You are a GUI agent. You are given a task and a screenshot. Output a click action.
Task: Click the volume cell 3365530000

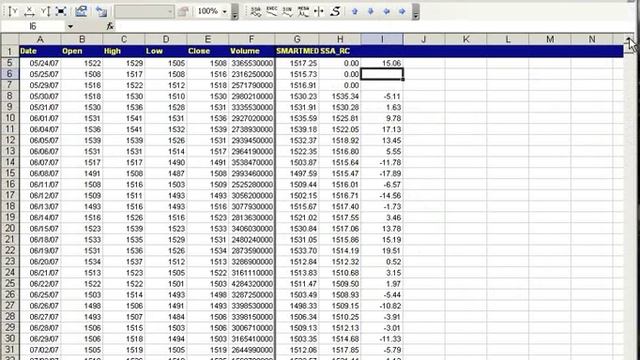click(x=251, y=63)
